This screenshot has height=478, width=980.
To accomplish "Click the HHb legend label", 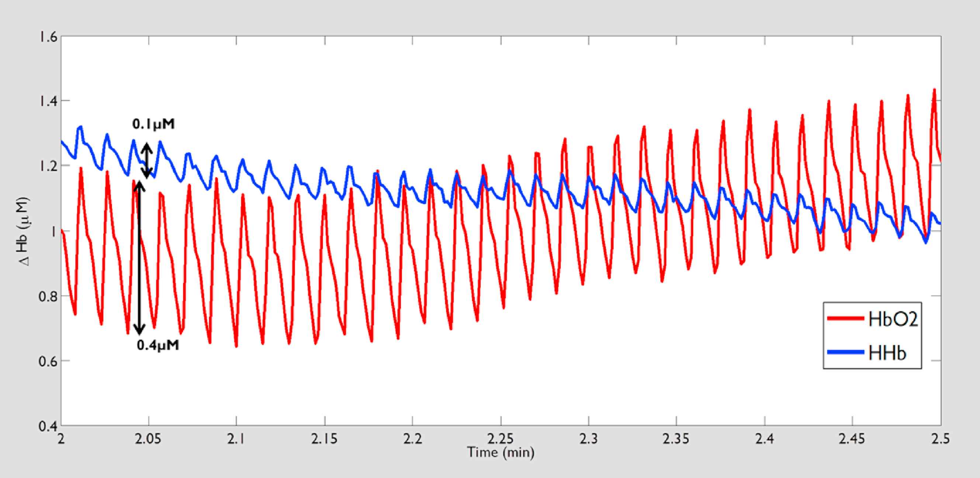I will coord(887,353).
